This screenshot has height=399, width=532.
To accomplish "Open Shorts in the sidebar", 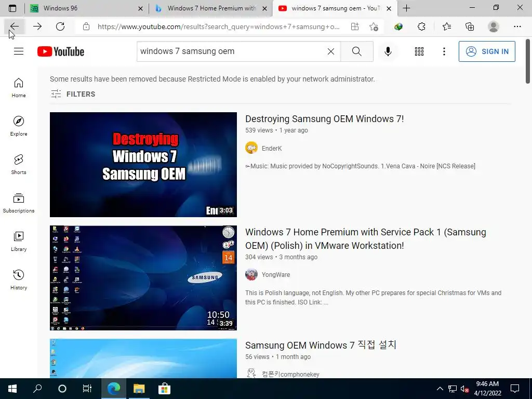I will [x=19, y=164].
